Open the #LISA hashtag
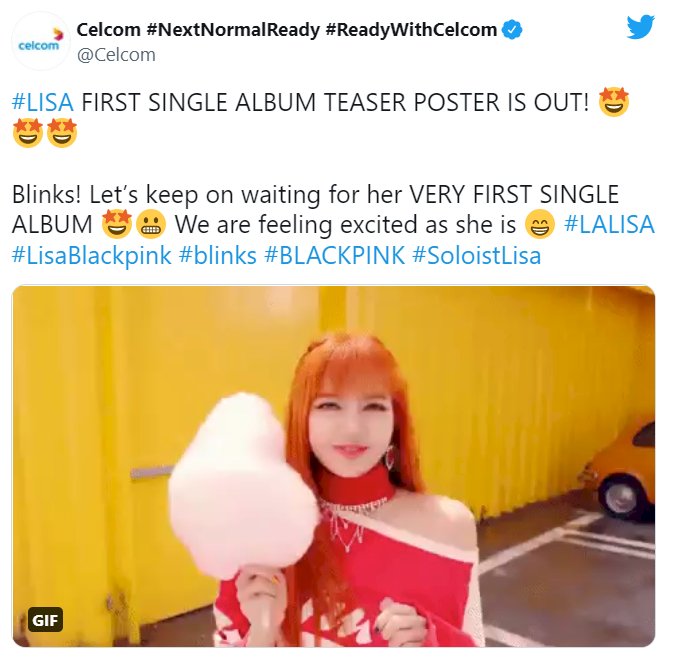 (42, 103)
